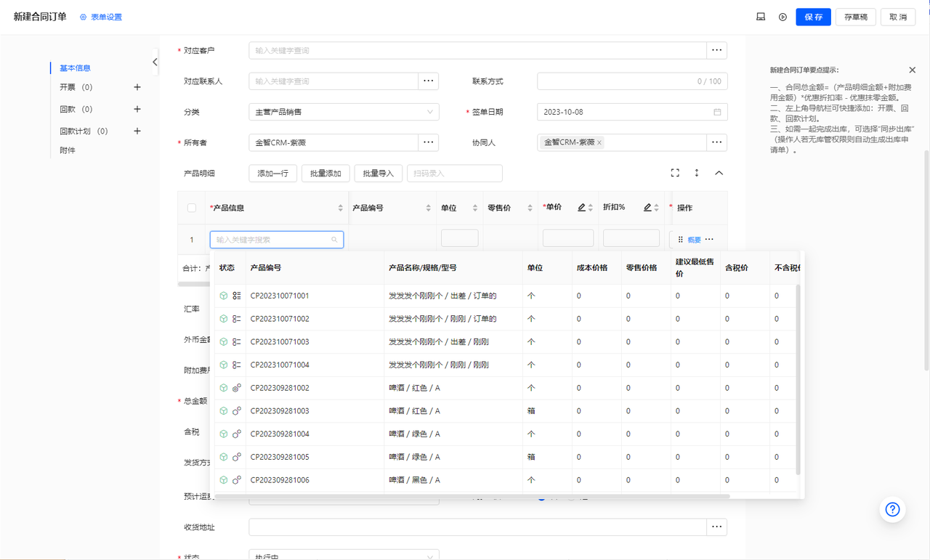Viewport: 930px width, 560px height.
Task: Sort by 单价 column arrows
Action: click(x=591, y=208)
